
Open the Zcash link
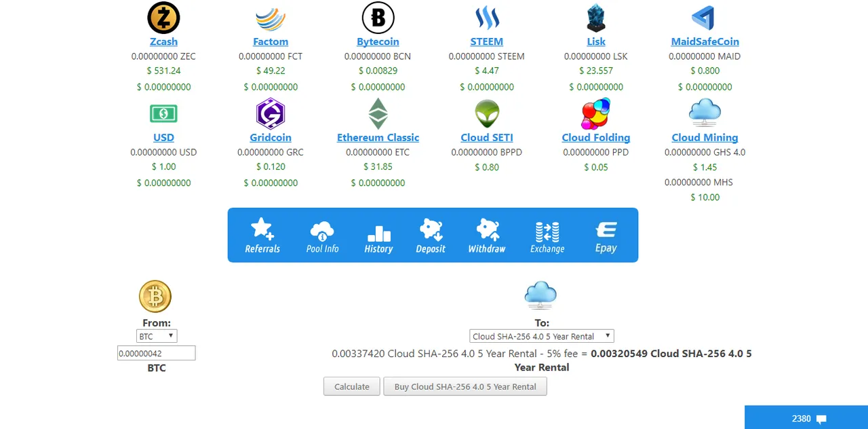(163, 41)
